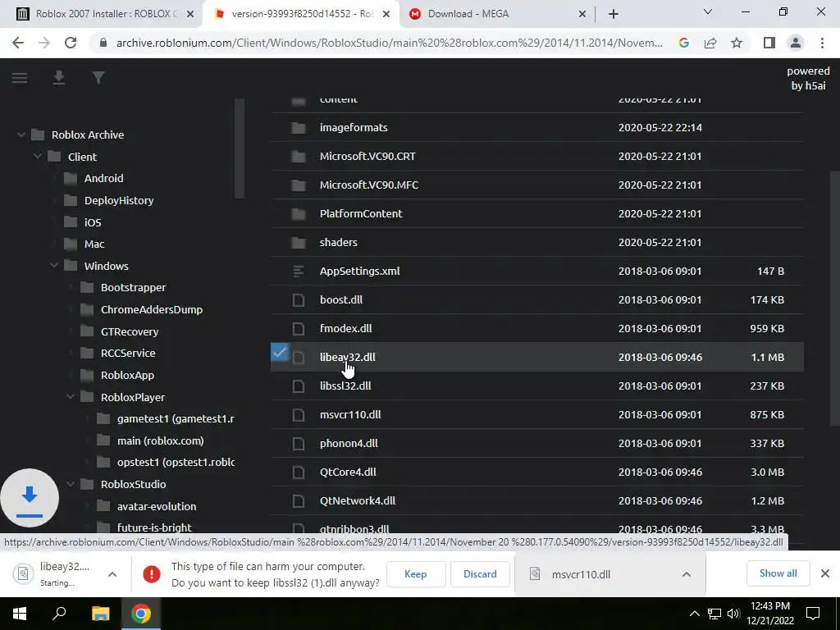Screen dimensions: 840x630
Task: Collapse the Roblox Archive tree node
Action: click(x=21, y=135)
